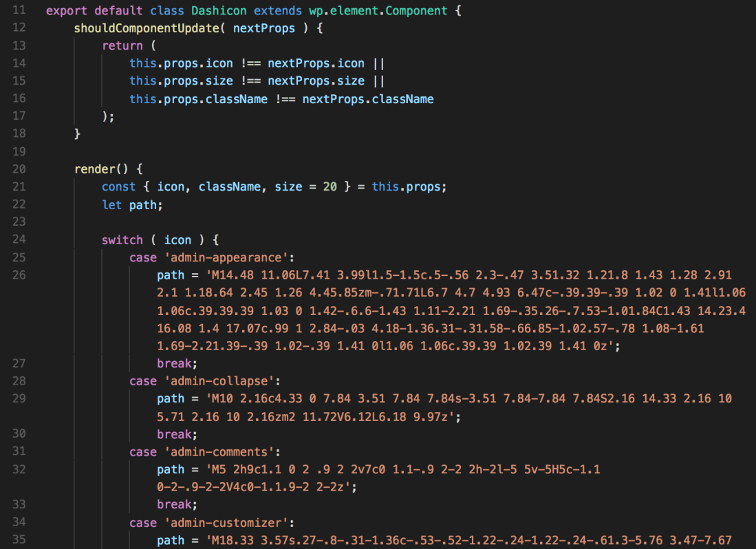Image resolution: width=756 pixels, height=549 pixels.
Task: Click the number 20 default size value
Action: pyautogui.click(x=330, y=186)
